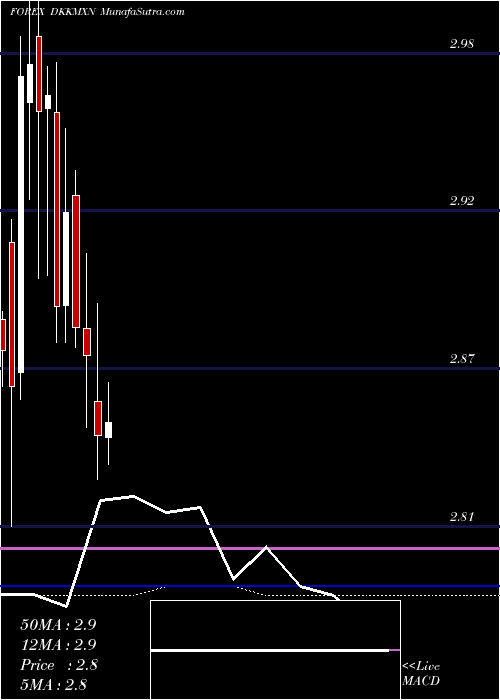
Task: Click the MACD indicator box
Action: pos(275,650)
